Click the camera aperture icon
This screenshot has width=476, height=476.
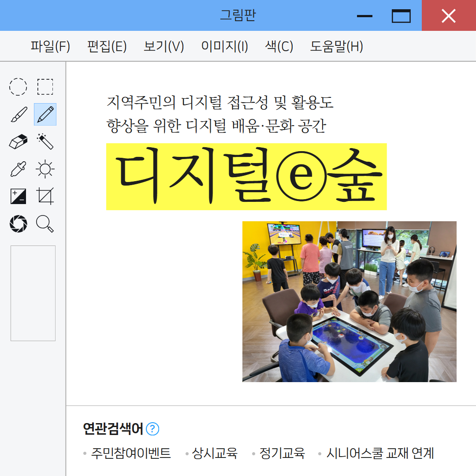coord(18,224)
